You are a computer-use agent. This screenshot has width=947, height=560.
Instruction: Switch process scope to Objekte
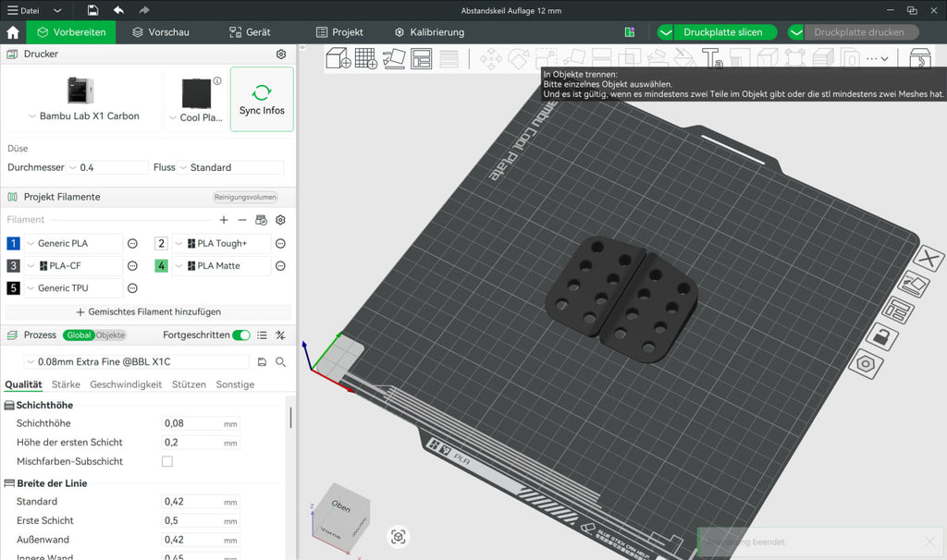point(110,335)
